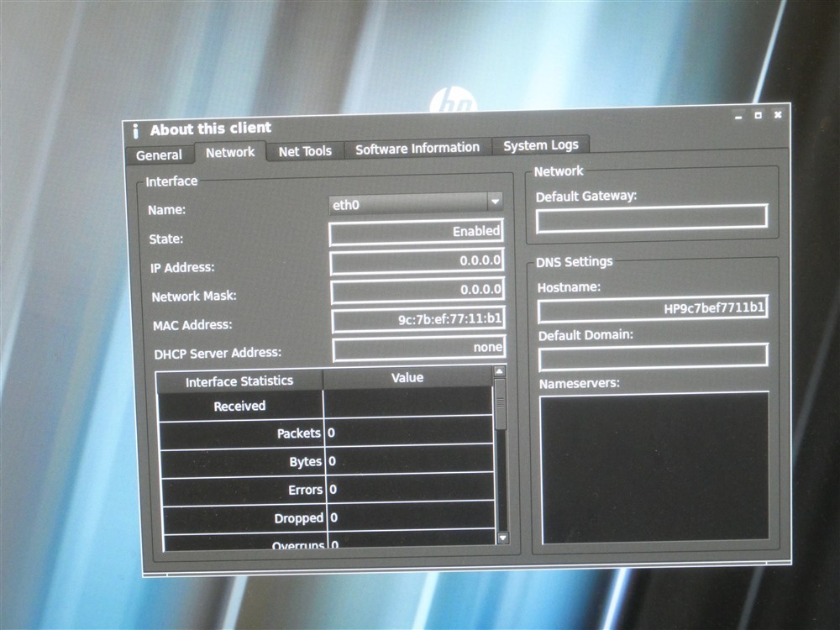The image size is (840, 630).
Task: Click the Default Gateway field
Action: coord(652,218)
